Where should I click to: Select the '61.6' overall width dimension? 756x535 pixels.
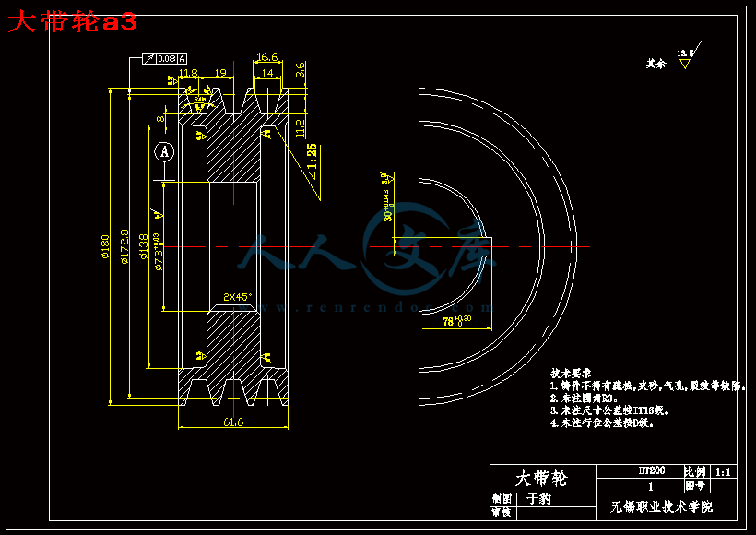click(233, 422)
